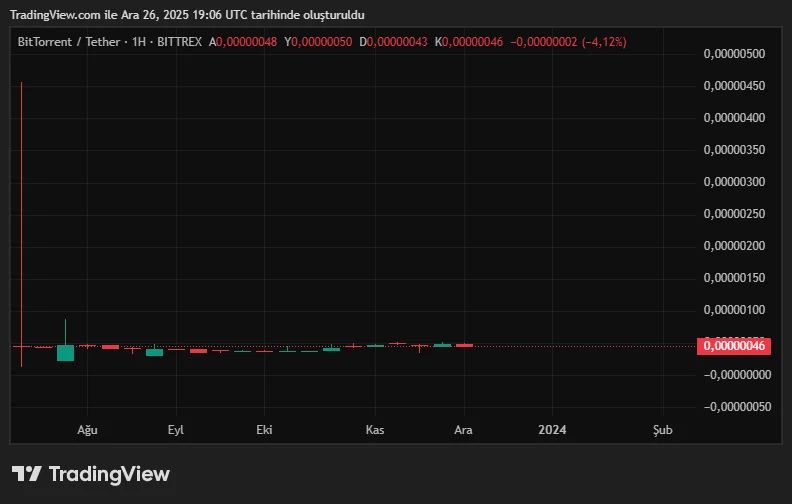Click the 2024 year marker on time axis
The height and width of the screenshot is (504, 792).
pos(552,430)
